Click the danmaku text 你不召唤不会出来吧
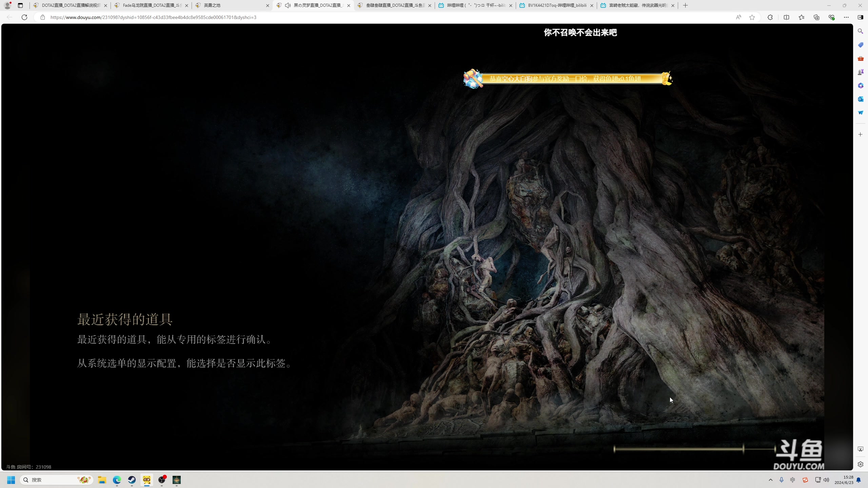Screen dimensions: 868x488 tap(580, 33)
